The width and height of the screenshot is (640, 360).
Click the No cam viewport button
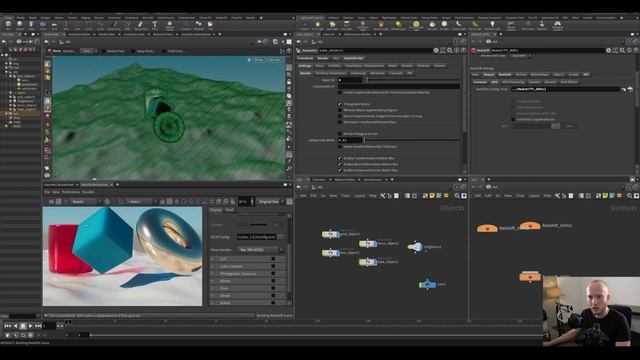pos(275,60)
